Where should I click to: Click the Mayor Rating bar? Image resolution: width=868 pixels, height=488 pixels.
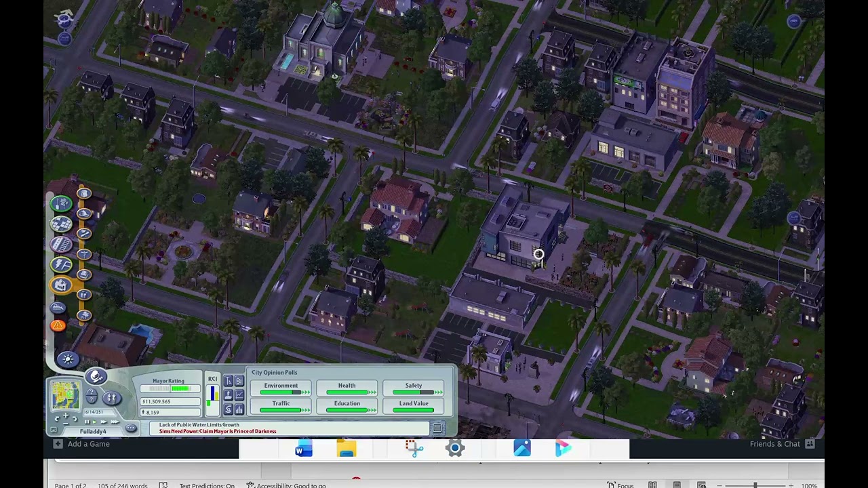[170, 389]
